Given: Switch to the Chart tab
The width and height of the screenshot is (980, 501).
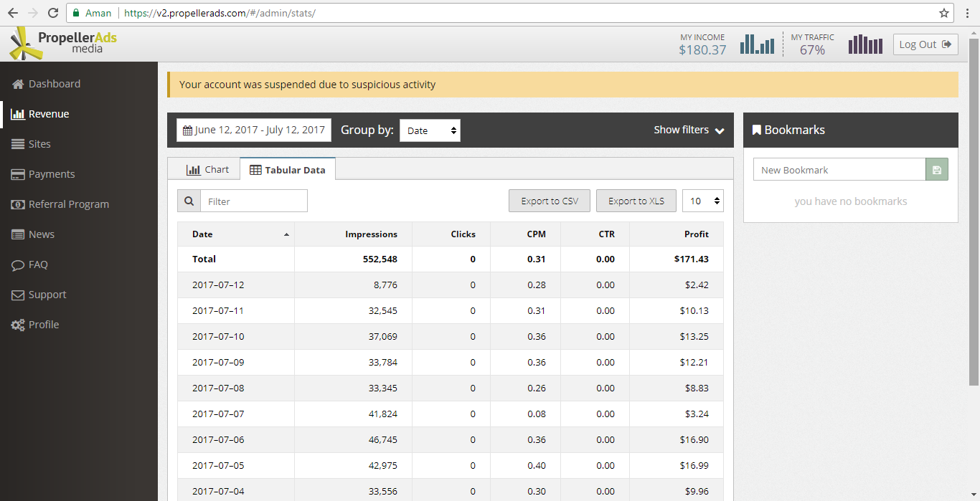Looking at the screenshot, I should [x=207, y=170].
